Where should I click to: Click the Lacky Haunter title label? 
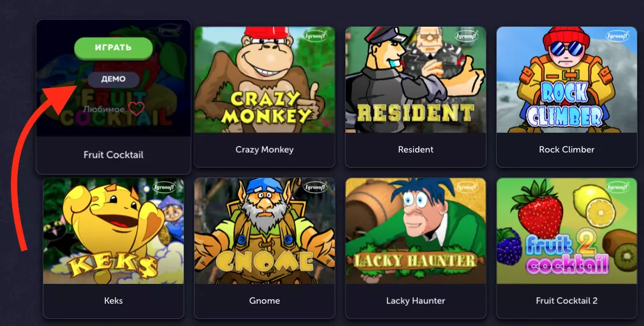click(416, 301)
